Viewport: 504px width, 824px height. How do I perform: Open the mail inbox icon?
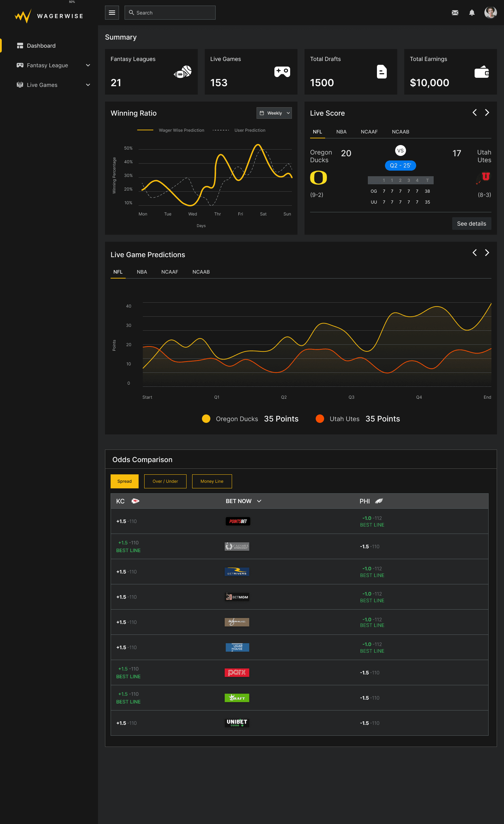(x=455, y=13)
